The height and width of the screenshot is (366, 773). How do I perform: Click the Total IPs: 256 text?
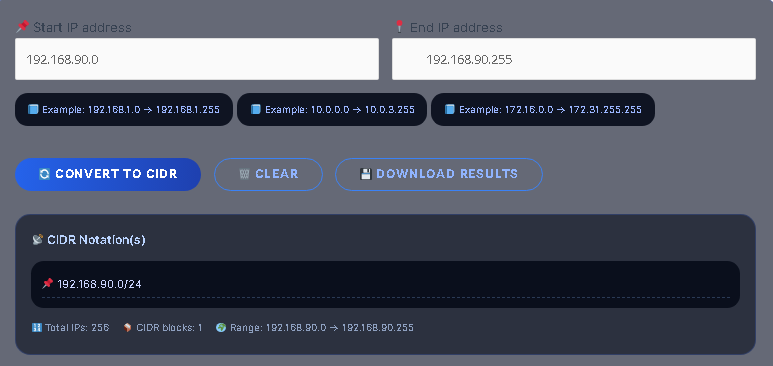(x=77, y=328)
